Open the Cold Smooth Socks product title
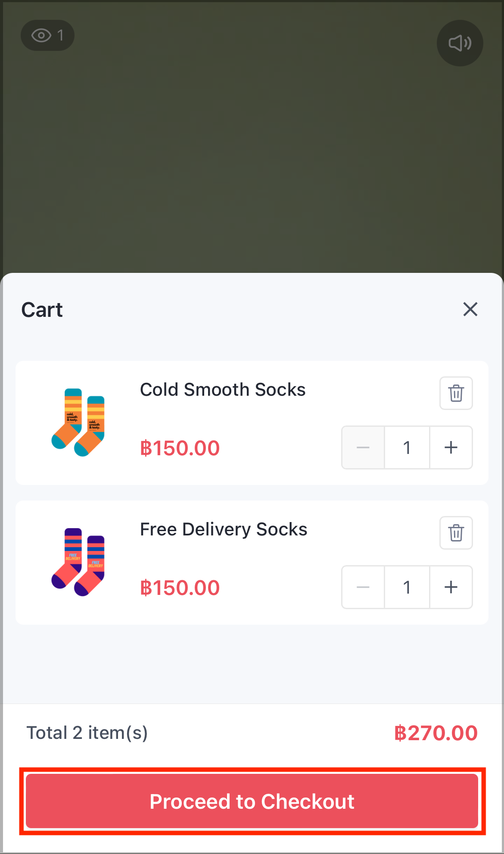Image resolution: width=504 pixels, height=854 pixels. point(223,390)
